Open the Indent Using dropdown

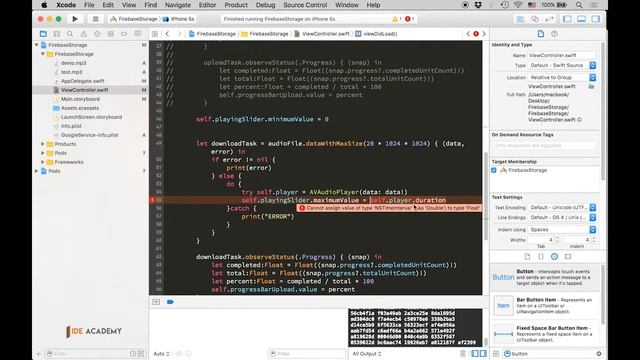(x=562, y=230)
